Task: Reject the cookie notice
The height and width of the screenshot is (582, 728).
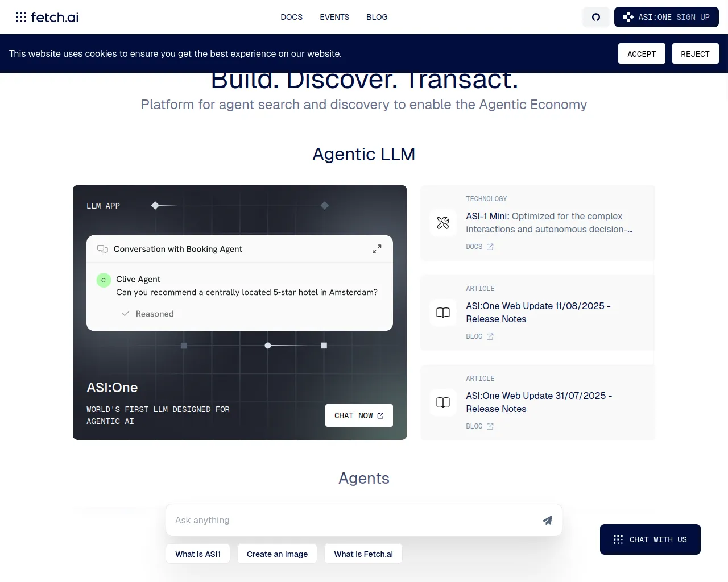Action: pyautogui.click(x=695, y=53)
